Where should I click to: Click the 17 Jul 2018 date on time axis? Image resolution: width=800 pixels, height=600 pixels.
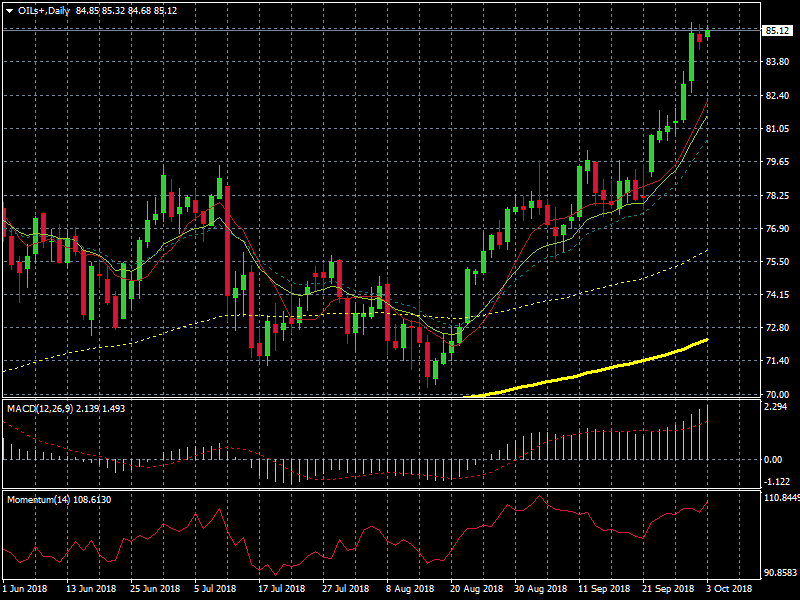click(x=280, y=588)
